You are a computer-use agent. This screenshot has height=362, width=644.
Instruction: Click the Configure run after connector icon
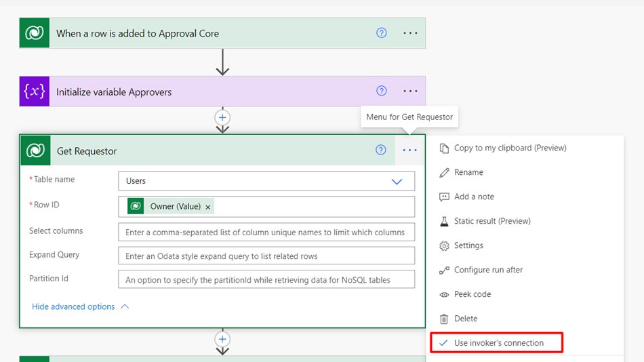click(444, 270)
